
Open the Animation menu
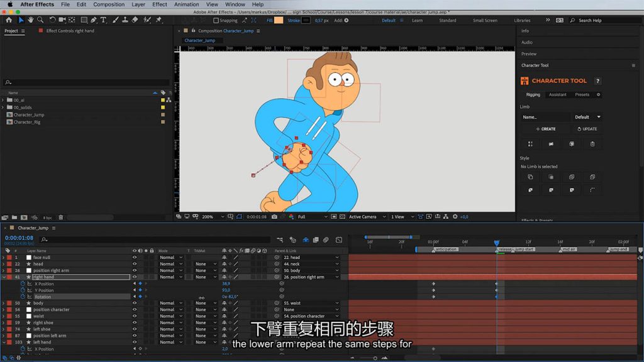[x=186, y=4]
